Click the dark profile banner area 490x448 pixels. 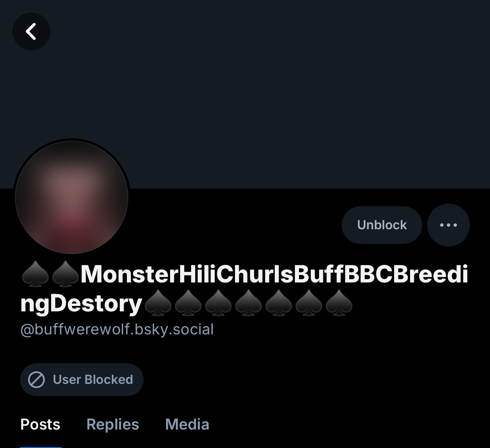pos(268,92)
